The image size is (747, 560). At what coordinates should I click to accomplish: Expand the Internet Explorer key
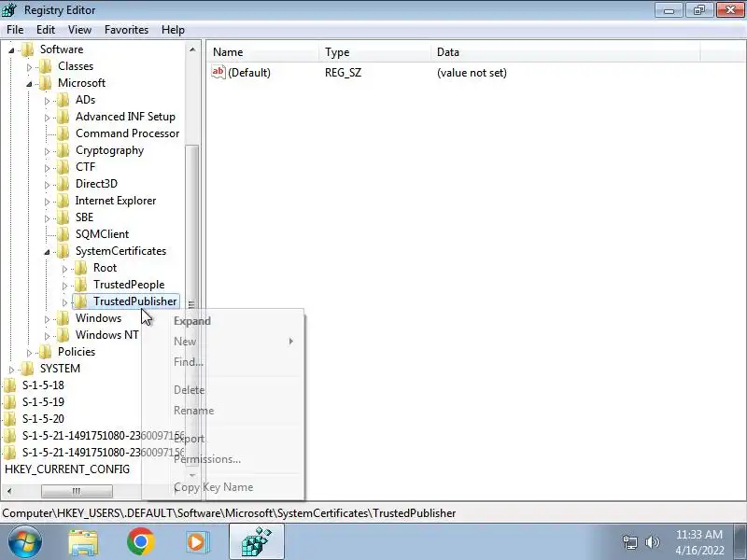47,202
